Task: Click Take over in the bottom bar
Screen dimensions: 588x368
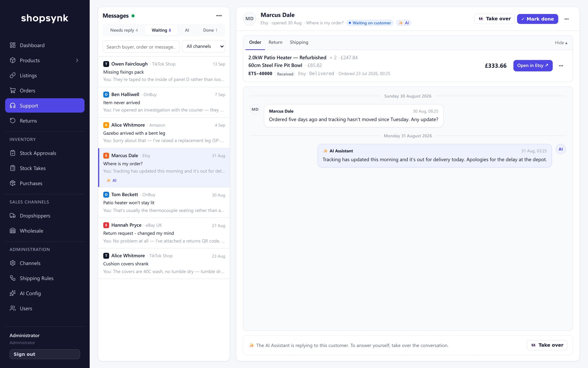Action: pos(547,345)
